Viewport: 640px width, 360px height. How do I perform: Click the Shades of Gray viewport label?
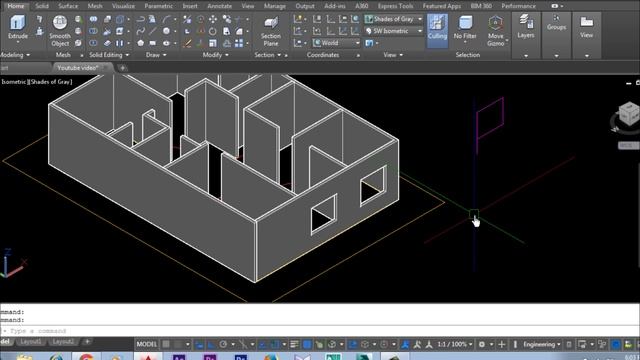point(51,82)
